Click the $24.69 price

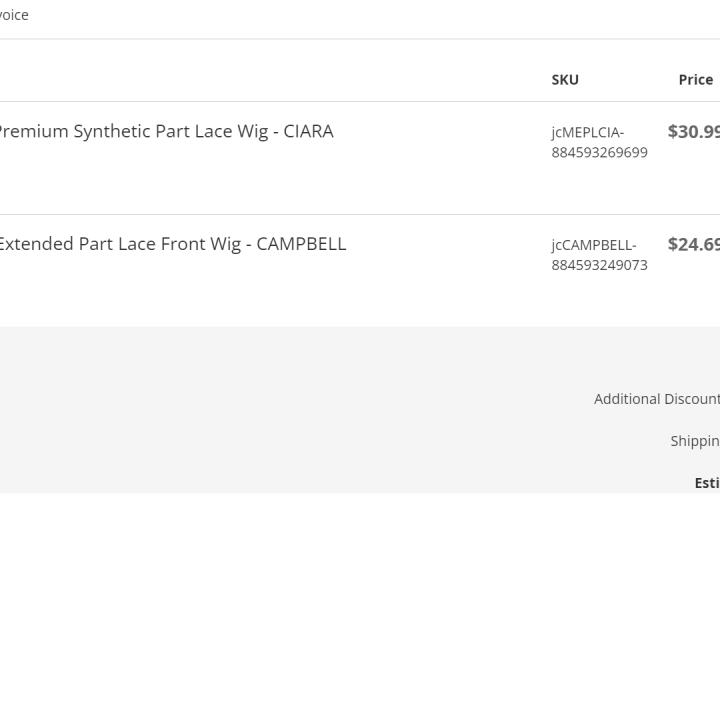[x=694, y=244]
